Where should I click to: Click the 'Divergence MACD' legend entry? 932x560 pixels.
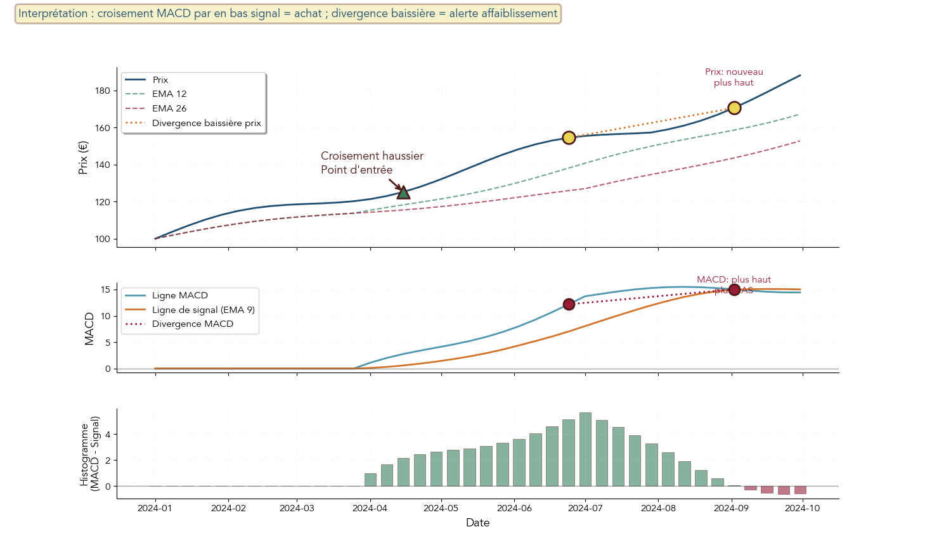click(x=192, y=324)
